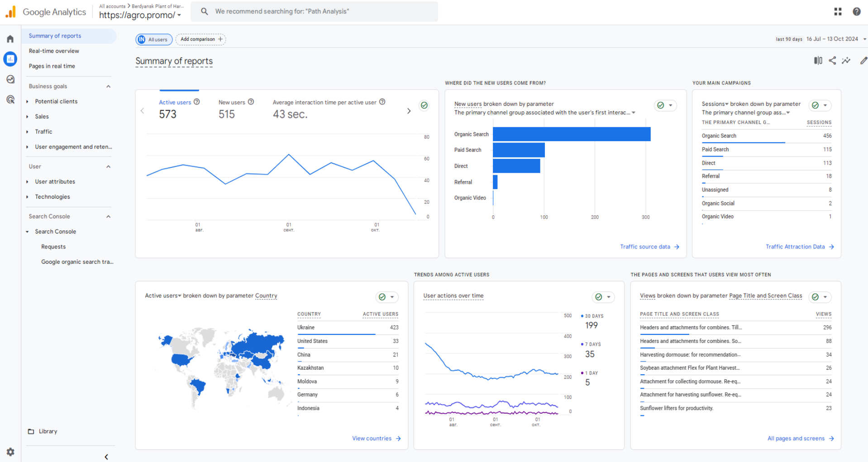
Task: Collapse the Business goals section
Action: [108, 86]
